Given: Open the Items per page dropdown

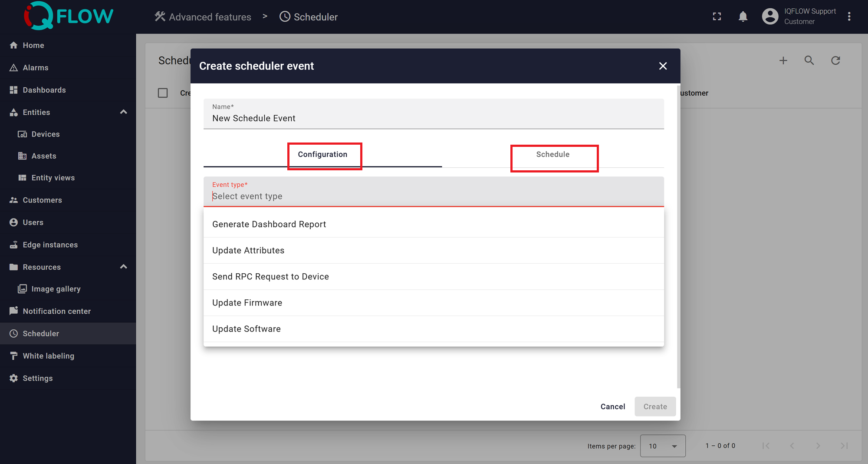Looking at the screenshot, I should (662, 446).
